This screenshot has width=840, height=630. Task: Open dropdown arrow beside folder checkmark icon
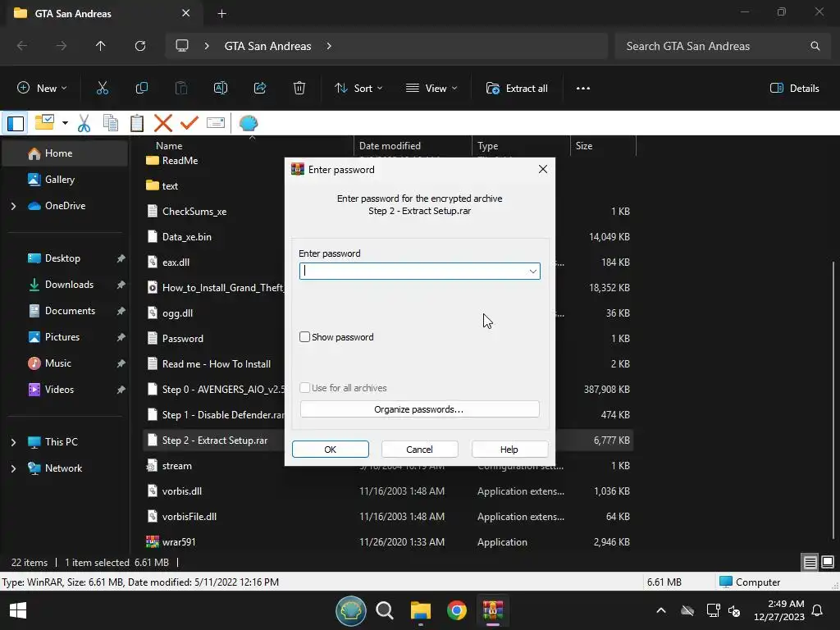pyautogui.click(x=65, y=123)
